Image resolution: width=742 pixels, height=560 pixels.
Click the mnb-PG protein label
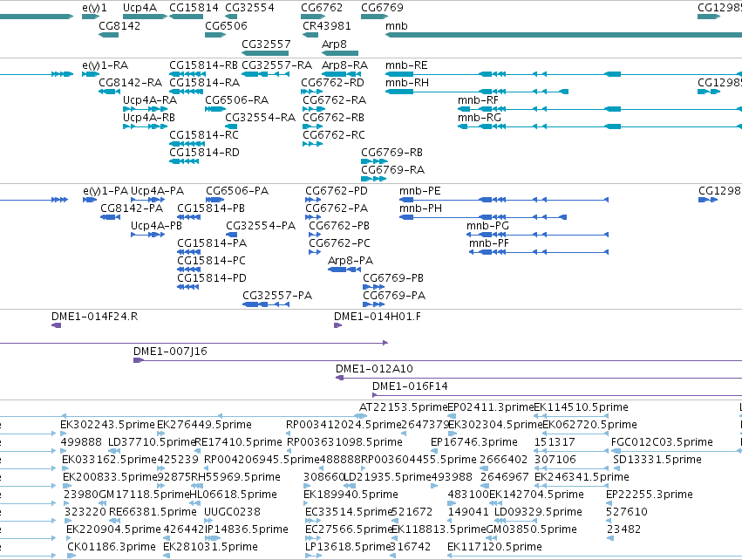point(488,226)
